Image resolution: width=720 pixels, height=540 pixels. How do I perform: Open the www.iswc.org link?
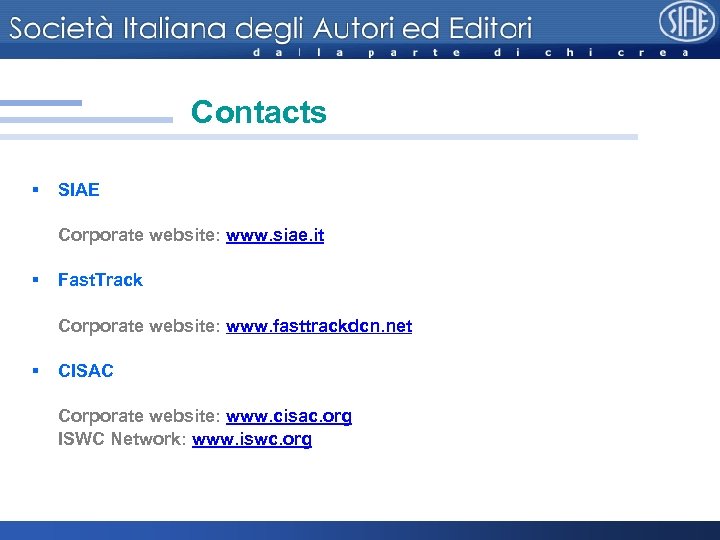tap(252, 439)
